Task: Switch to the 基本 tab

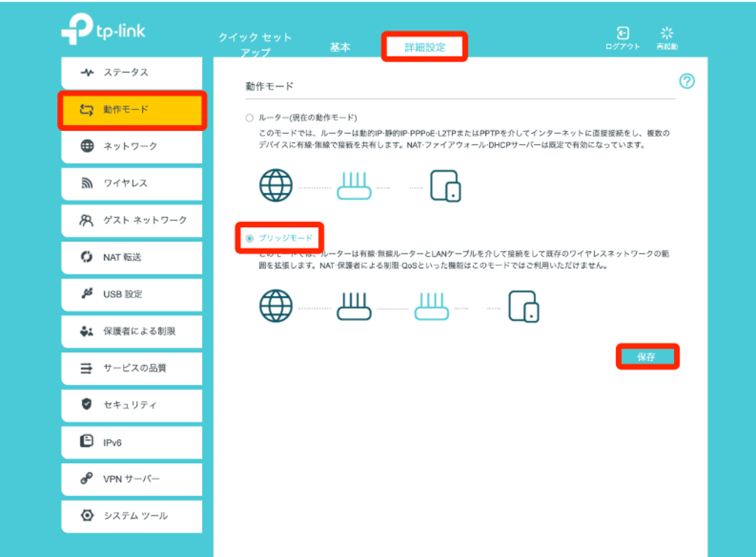Action: pyautogui.click(x=340, y=46)
